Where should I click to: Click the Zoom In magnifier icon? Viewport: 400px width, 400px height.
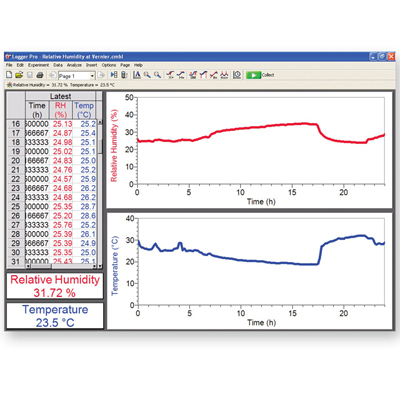pyautogui.click(x=147, y=75)
